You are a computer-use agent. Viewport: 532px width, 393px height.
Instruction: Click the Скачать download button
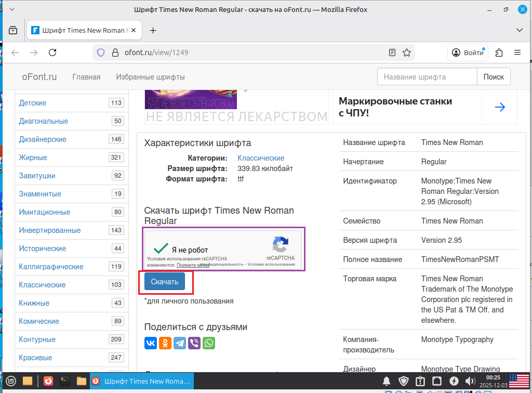pos(165,282)
